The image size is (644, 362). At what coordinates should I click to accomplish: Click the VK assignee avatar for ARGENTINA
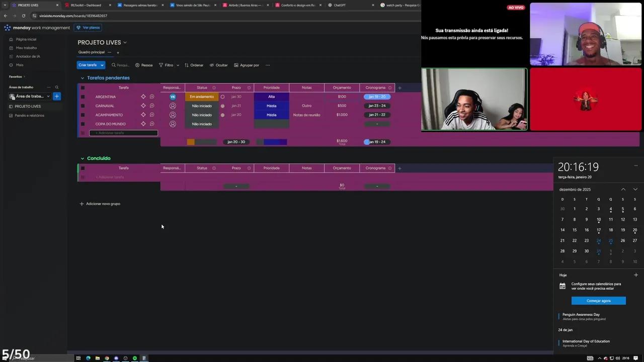click(173, 97)
